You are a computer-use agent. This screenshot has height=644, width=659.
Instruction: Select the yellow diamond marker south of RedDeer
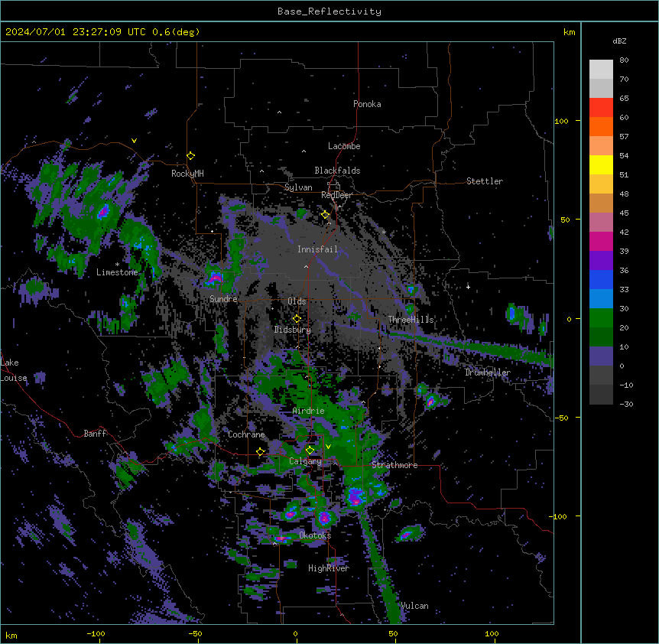click(x=326, y=215)
